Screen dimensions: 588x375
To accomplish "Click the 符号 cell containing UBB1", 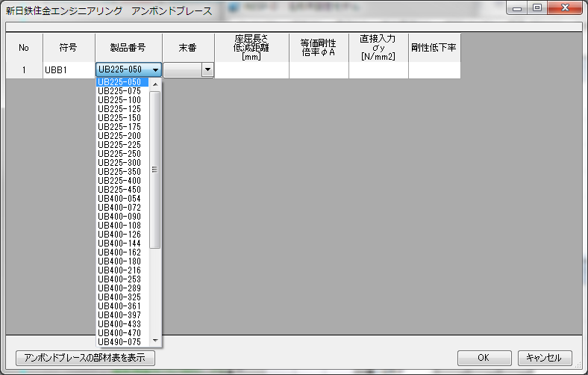I will [69, 70].
